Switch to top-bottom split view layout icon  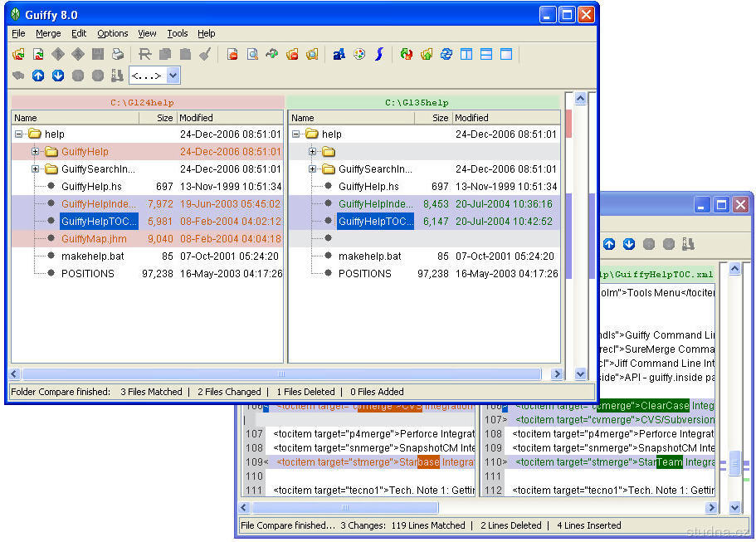[x=486, y=55]
